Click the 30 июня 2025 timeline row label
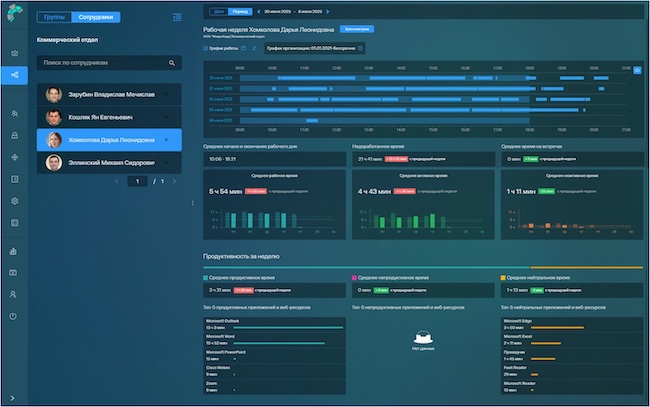This screenshot has width=650, height=407. pyautogui.click(x=221, y=78)
